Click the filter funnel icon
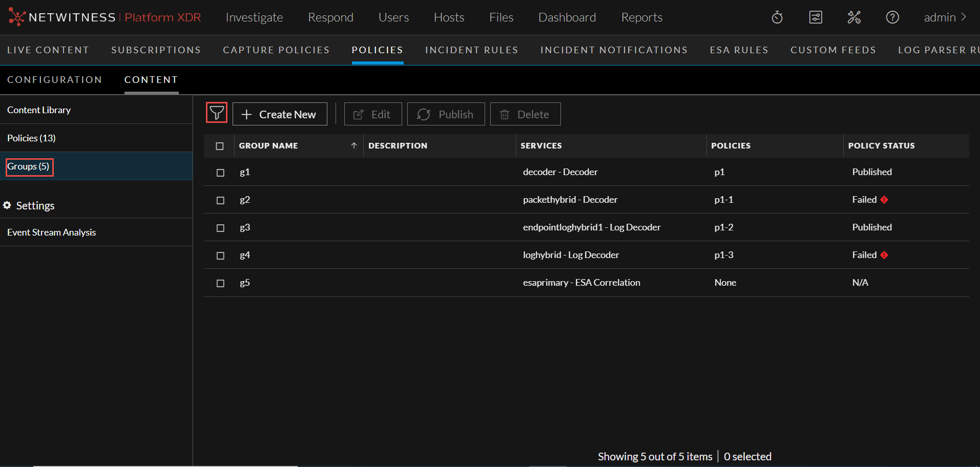The image size is (980, 467). coord(217,113)
